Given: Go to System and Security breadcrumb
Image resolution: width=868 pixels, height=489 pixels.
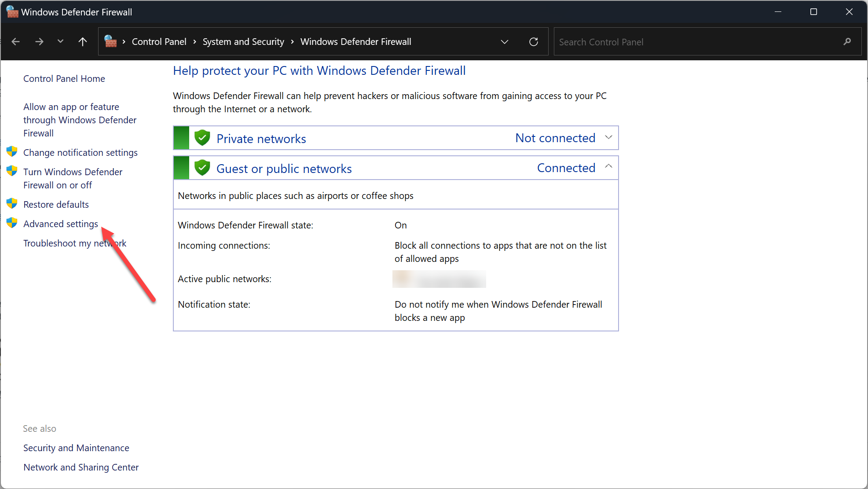Looking at the screenshot, I should click(x=243, y=42).
